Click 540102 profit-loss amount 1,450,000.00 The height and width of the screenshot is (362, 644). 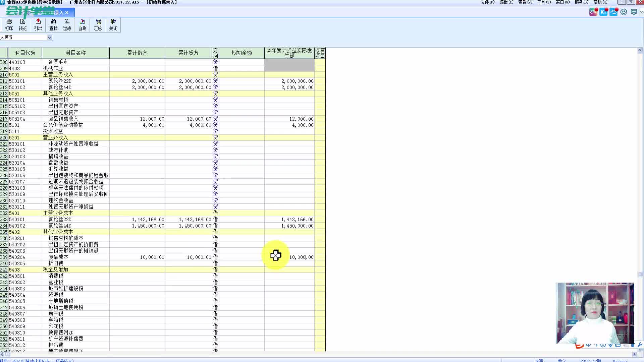[x=298, y=226]
